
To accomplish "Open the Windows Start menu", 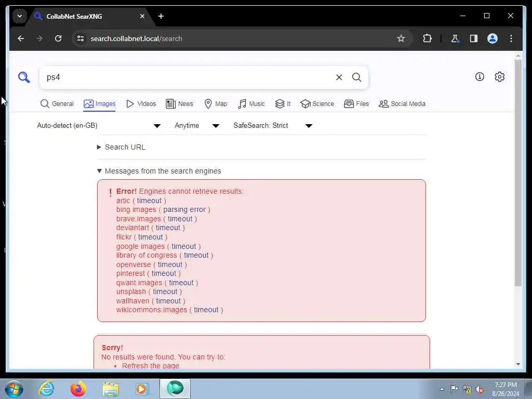I will tap(14, 389).
